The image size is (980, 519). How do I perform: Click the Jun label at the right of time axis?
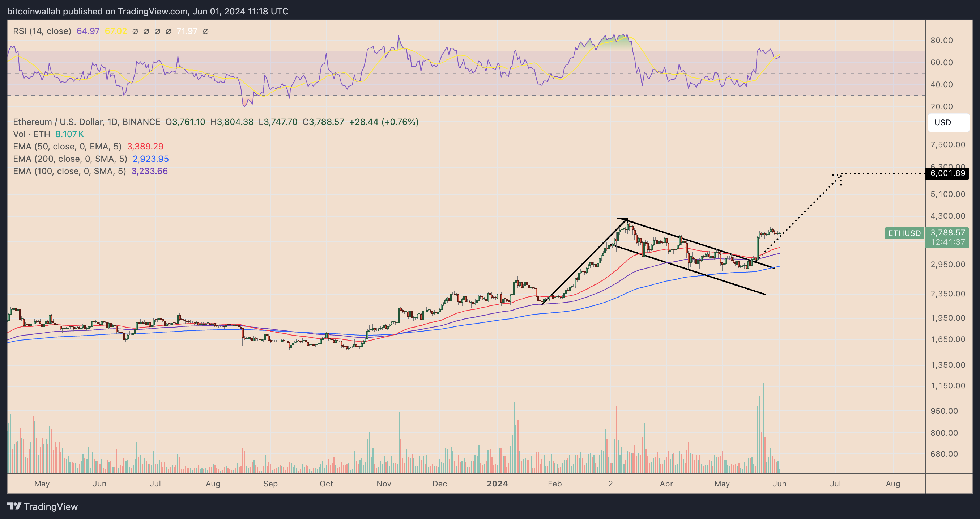pyautogui.click(x=780, y=484)
